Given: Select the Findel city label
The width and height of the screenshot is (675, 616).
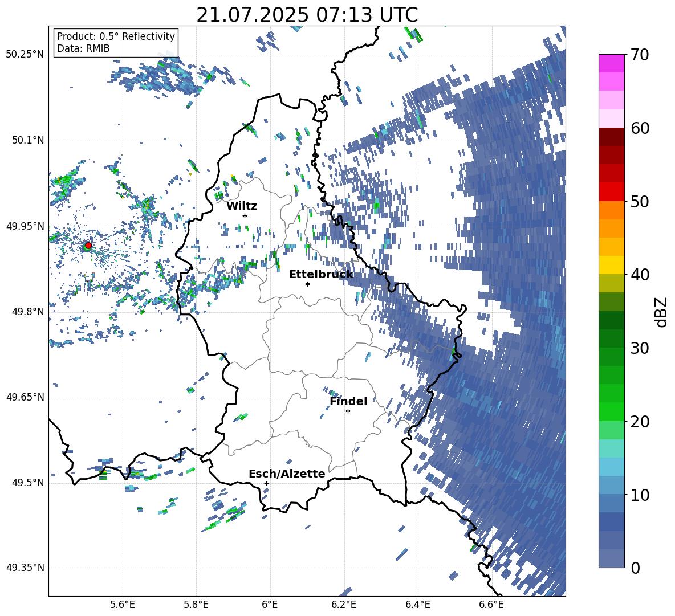Looking at the screenshot, I should click(348, 401).
